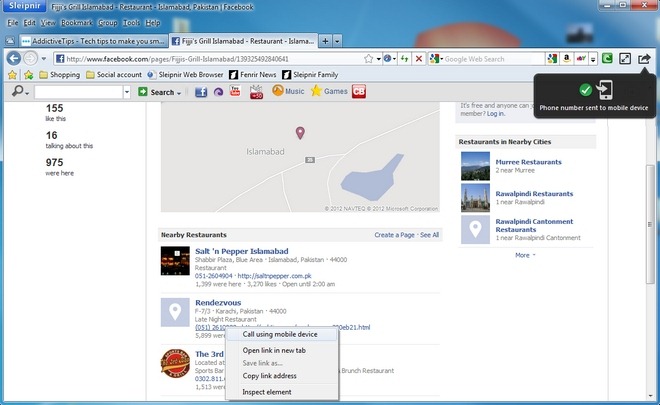Image resolution: width=660 pixels, height=405 pixels.
Task: Click the purple swirl toolbar icon
Action: coord(218,92)
